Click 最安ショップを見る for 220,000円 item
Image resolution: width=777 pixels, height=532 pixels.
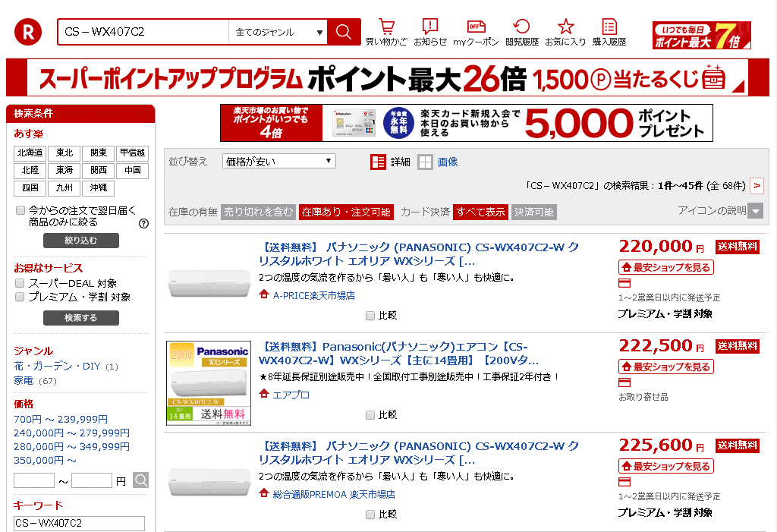point(666,267)
